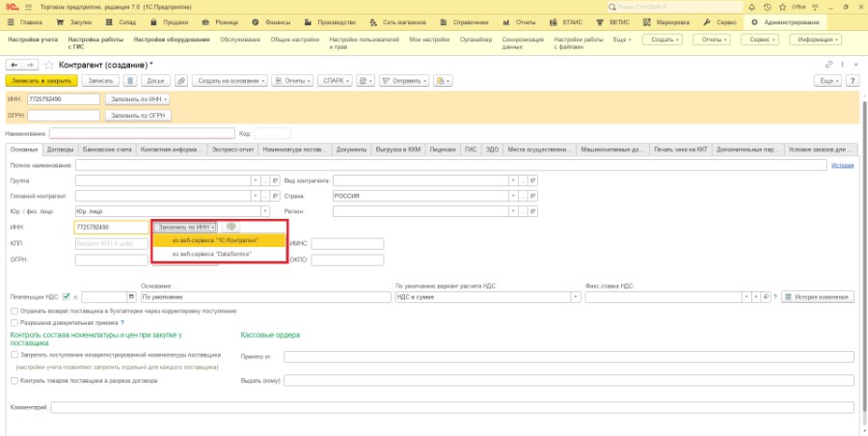Click the notifications bell icon
The image size is (868, 436).
tap(751, 7)
